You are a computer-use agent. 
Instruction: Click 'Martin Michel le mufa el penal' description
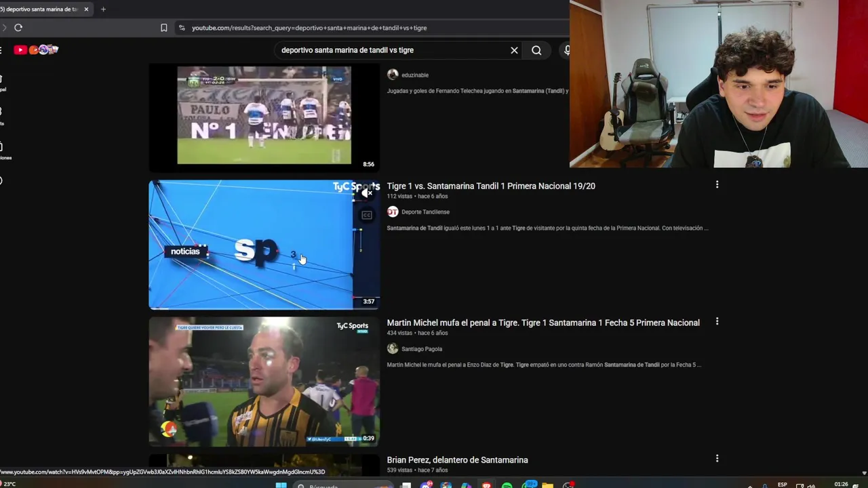pyautogui.click(x=544, y=365)
